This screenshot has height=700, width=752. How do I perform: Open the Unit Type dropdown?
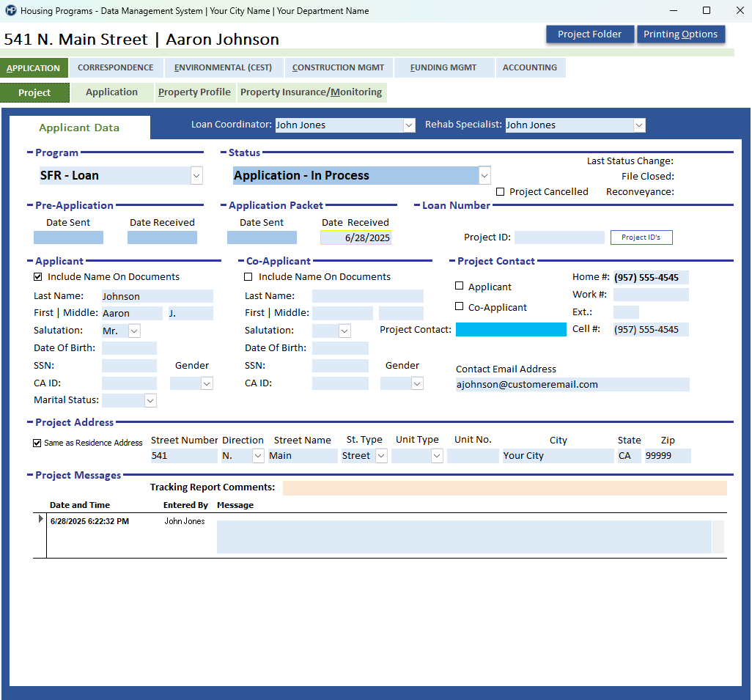click(437, 456)
